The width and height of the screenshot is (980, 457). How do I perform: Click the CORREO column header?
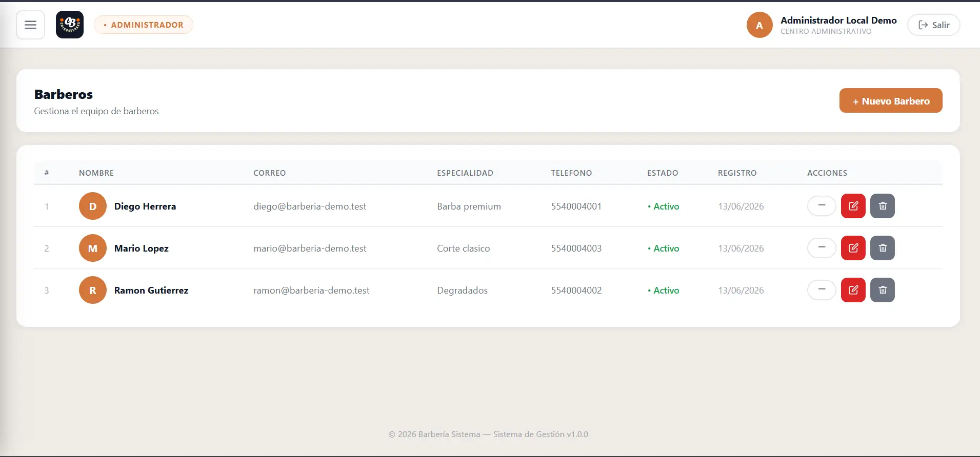pyautogui.click(x=269, y=173)
